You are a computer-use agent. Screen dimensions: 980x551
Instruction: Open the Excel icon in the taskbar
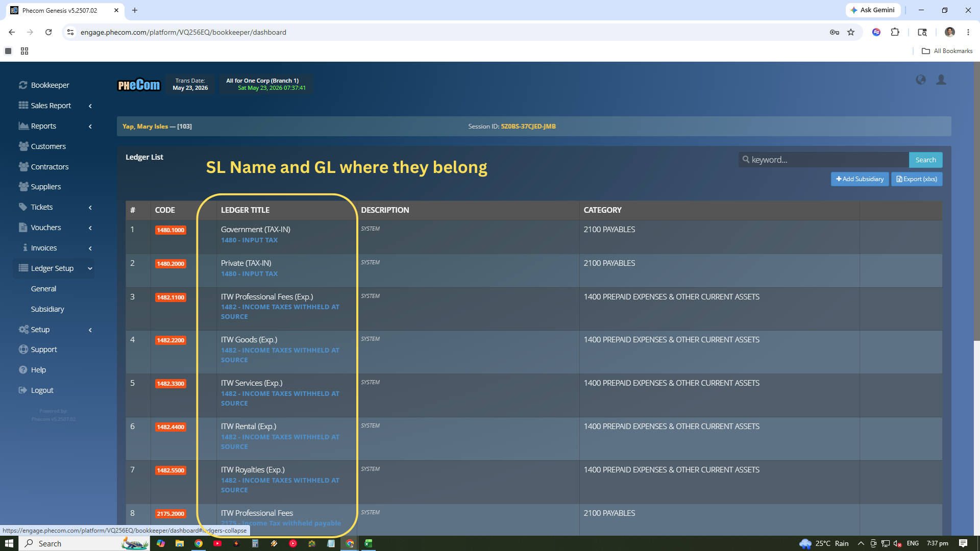pos(368,543)
